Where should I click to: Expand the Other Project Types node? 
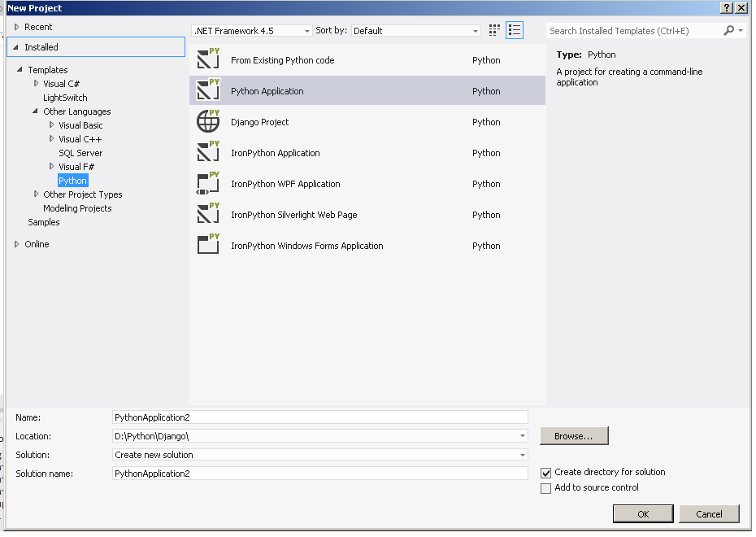36,194
